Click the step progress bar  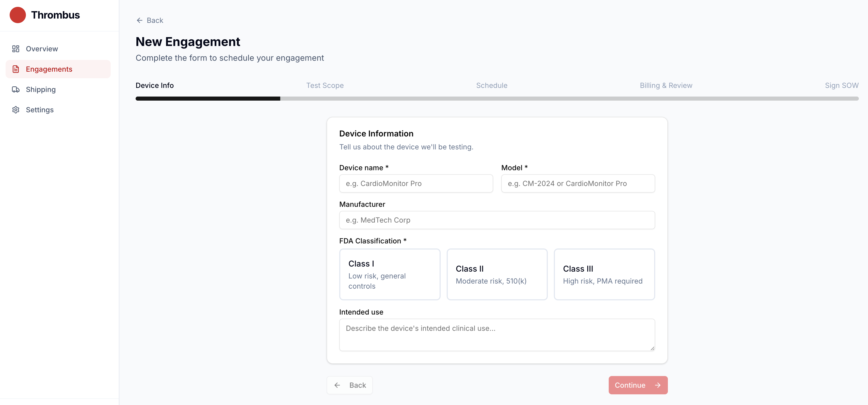coord(497,99)
